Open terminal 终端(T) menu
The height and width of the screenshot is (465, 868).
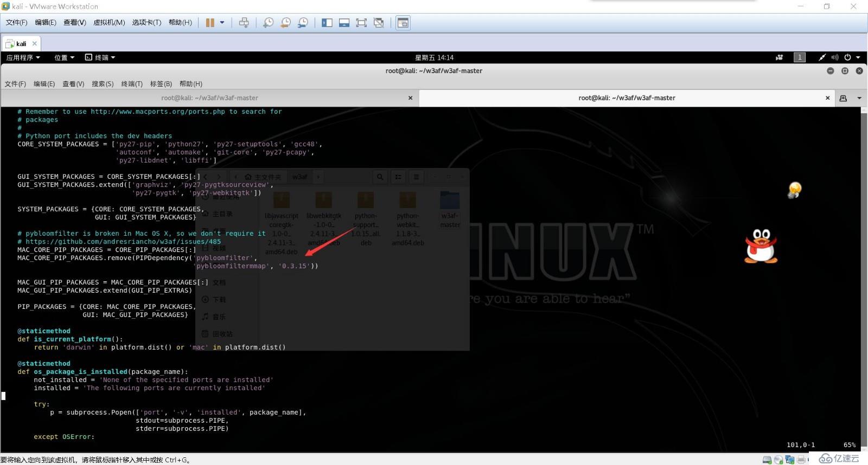pos(132,84)
